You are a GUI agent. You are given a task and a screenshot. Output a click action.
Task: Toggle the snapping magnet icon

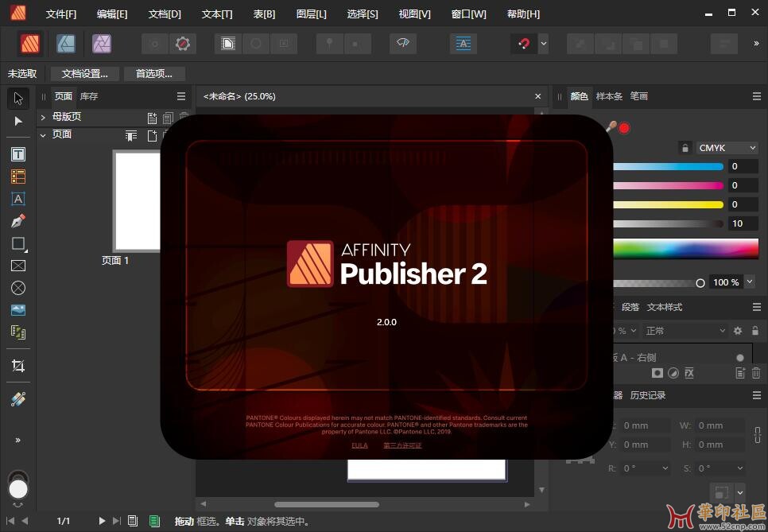coord(524,44)
